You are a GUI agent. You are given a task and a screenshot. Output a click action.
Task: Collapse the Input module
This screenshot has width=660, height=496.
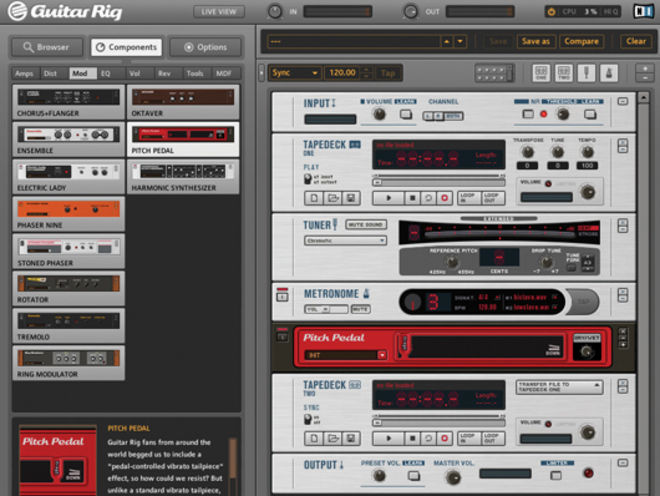pos(623,101)
